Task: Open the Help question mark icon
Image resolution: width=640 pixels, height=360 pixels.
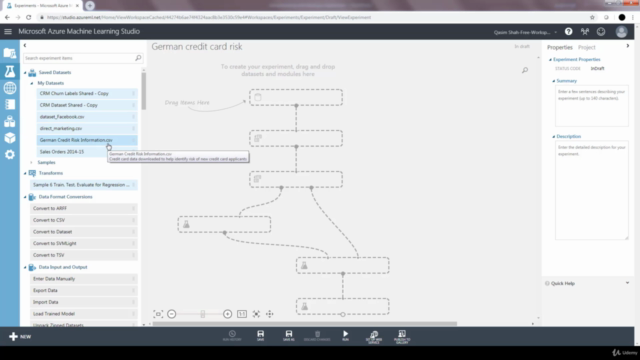Action: point(568,31)
